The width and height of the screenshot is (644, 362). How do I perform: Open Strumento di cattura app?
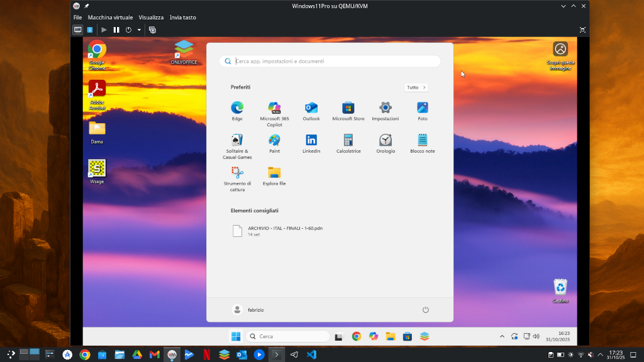[237, 173]
